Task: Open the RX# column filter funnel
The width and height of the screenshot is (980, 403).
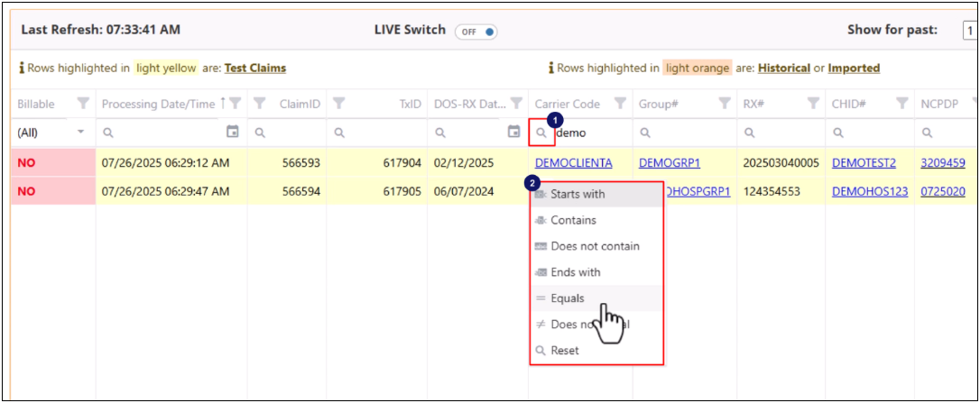Action: [813, 104]
